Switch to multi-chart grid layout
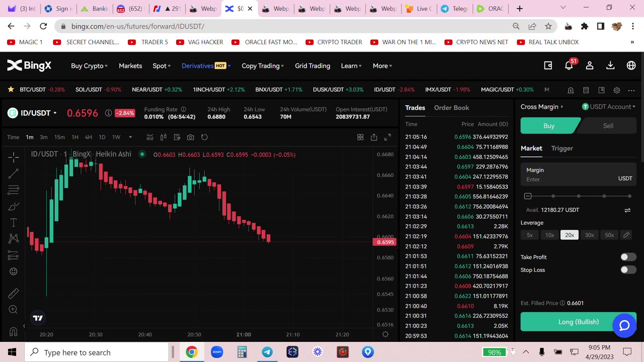644x362 pixels. pos(360,137)
